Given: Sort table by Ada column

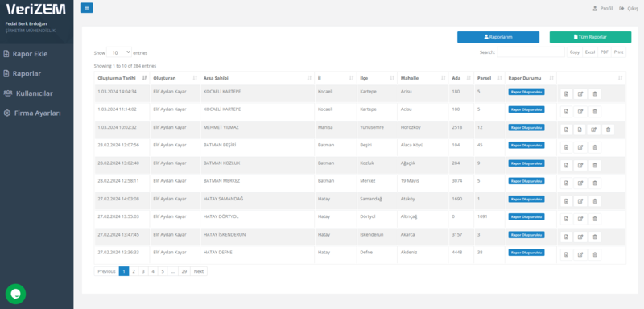Looking at the screenshot, I should (460, 78).
